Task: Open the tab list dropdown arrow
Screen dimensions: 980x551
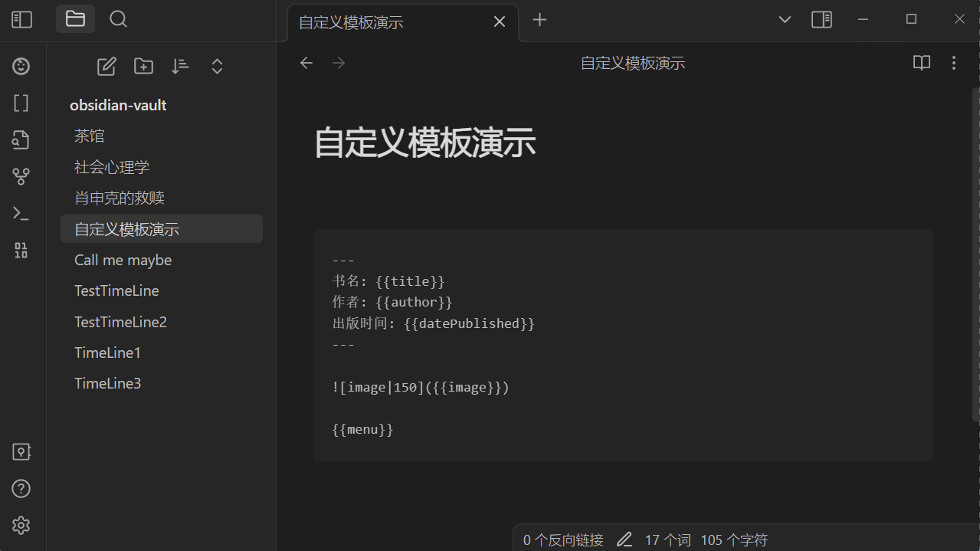Action: click(x=785, y=19)
